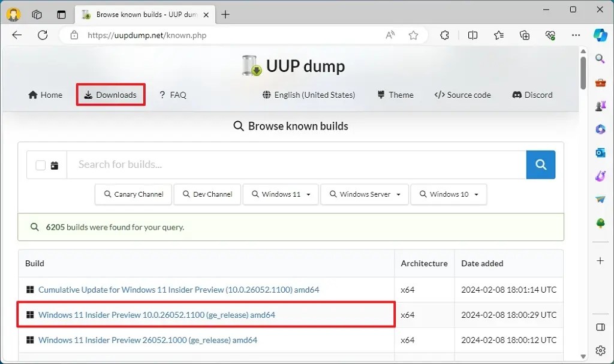Image resolution: width=614 pixels, height=364 pixels.
Task: Open Windows 11 Insider Preview 10.0.26052.1100 link
Action: tap(156, 315)
